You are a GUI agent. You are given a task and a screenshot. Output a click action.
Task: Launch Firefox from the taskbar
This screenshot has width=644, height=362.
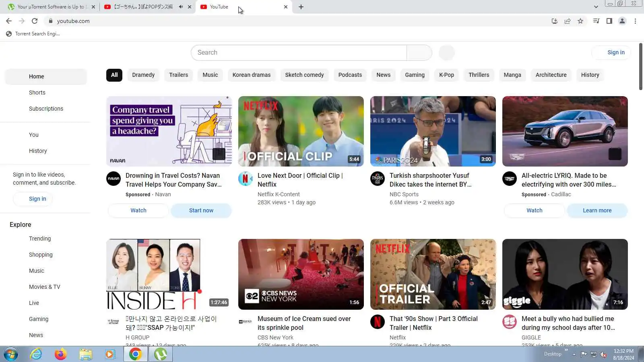[x=61, y=354]
